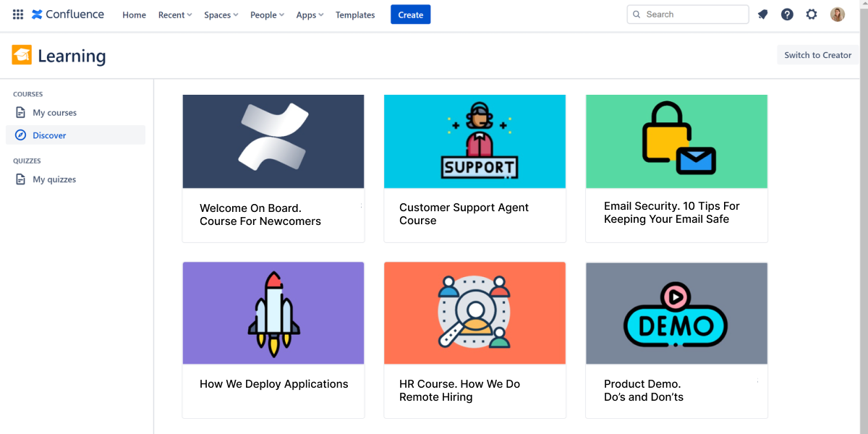The image size is (868, 434).
Task: Click the My courses document icon
Action: coord(21,113)
